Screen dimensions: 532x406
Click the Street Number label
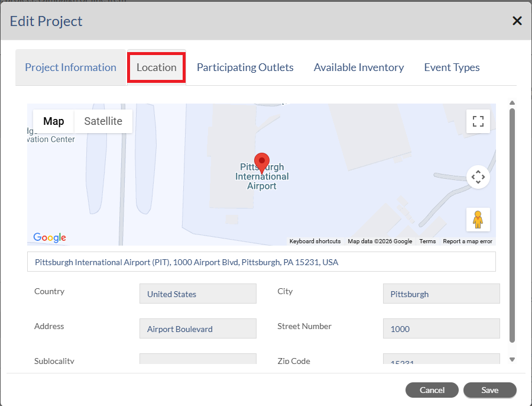click(x=304, y=326)
